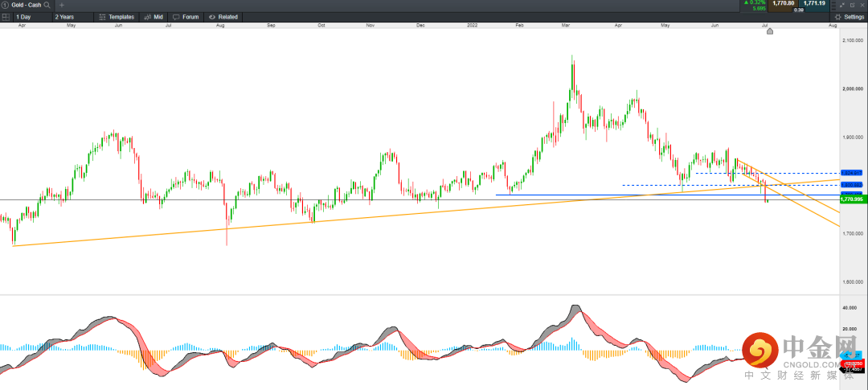Pop out the chart window
Viewport: 868px width, 390px height.
click(853, 5)
